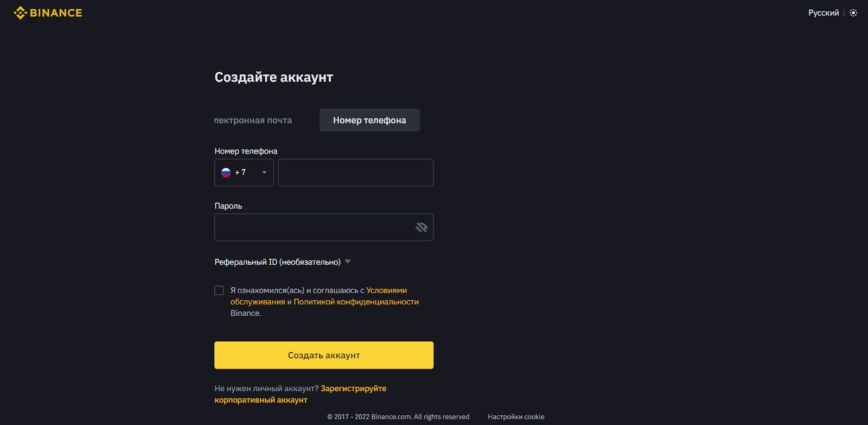Open the Условиями обслуживания link

tap(386, 290)
